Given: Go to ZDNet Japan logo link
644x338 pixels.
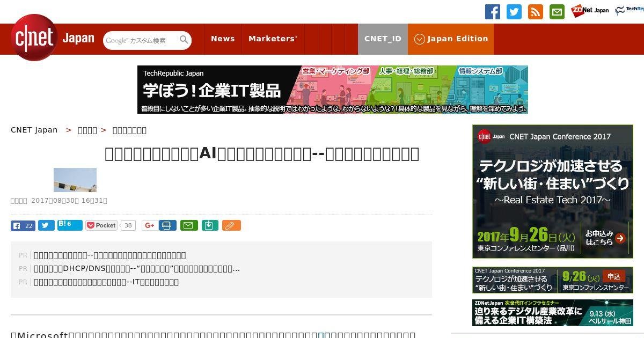Looking at the screenshot, I should pyautogui.click(x=590, y=11).
